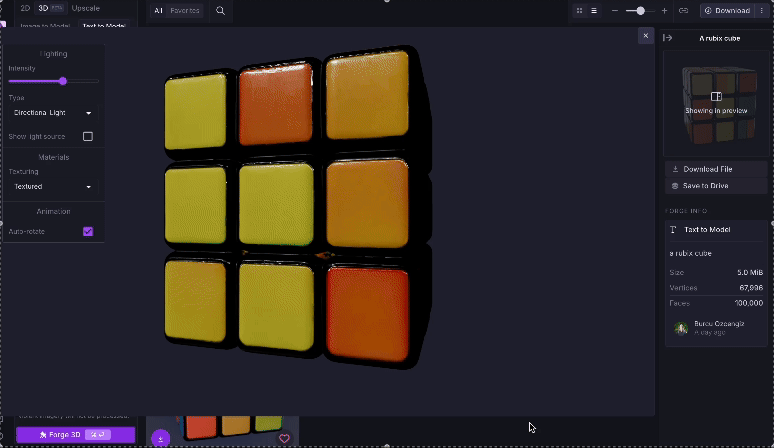Click the Burcu Ozcengiz author avatar

[x=681, y=328]
